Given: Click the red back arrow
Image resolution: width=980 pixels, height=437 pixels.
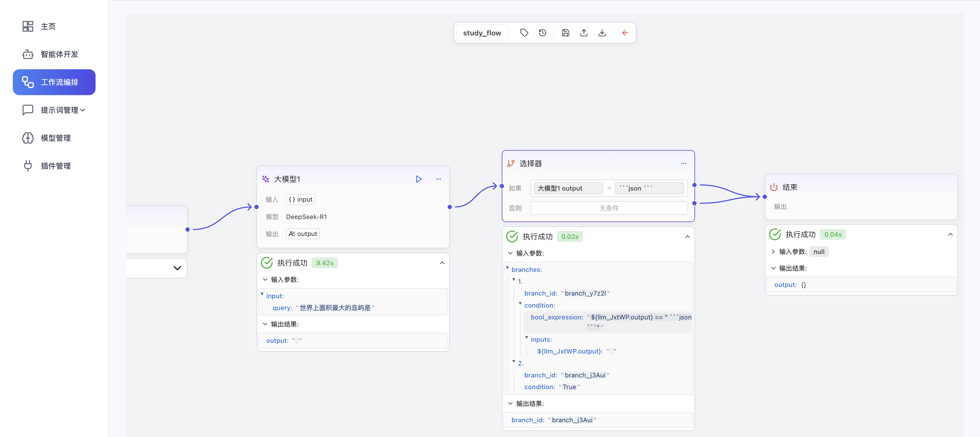Looking at the screenshot, I should [625, 33].
